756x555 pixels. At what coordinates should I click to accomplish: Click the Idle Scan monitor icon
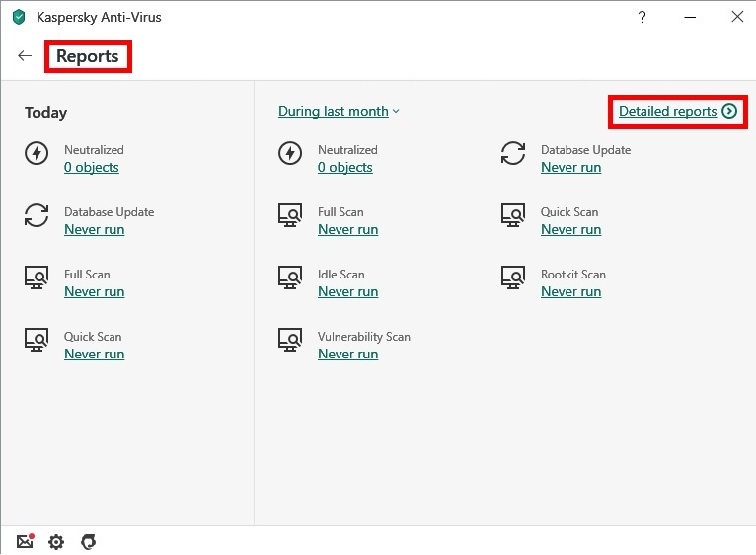[290, 277]
